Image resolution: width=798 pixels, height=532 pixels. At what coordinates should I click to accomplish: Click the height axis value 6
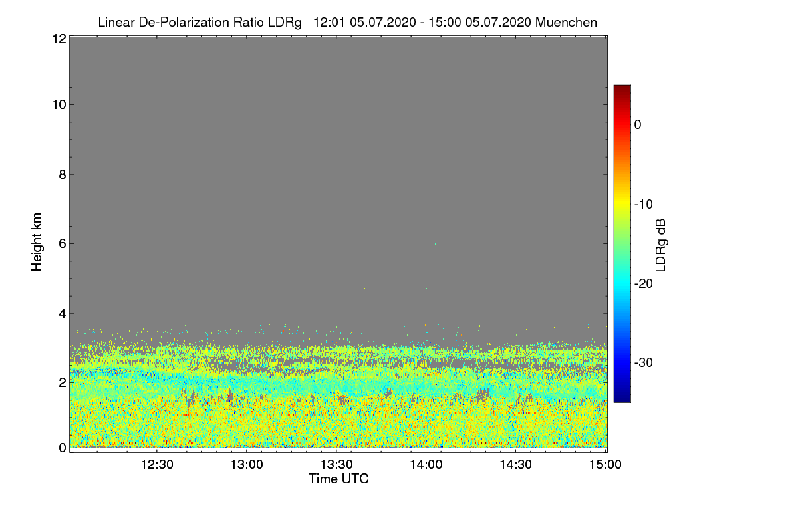click(x=61, y=243)
